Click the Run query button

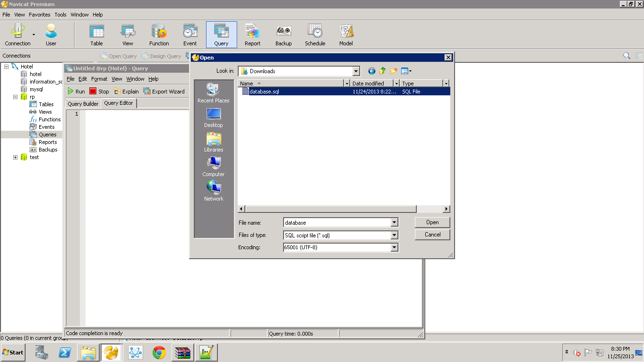(x=76, y=92)
